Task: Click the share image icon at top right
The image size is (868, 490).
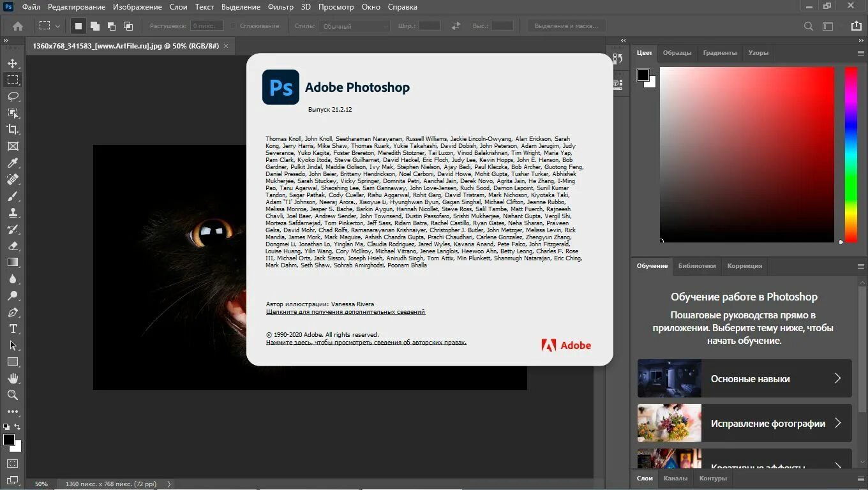Action: coord(856,26)
